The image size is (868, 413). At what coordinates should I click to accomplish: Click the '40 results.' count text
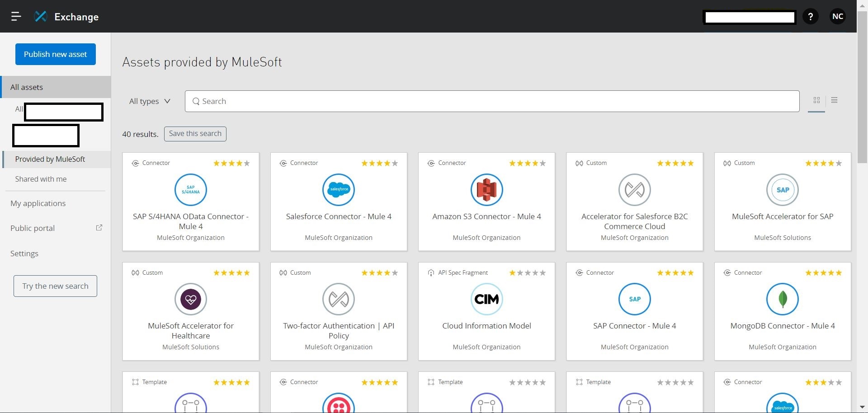pyautogui.click(x=140, y=134)
